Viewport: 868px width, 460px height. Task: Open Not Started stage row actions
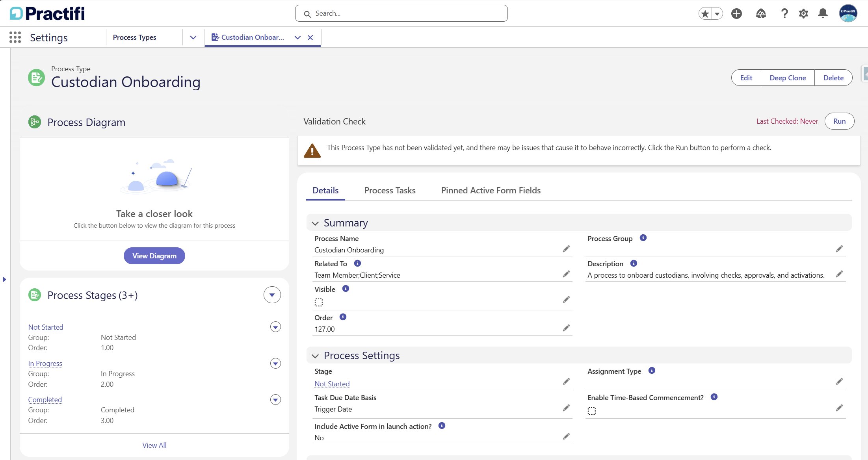point(275,327)
